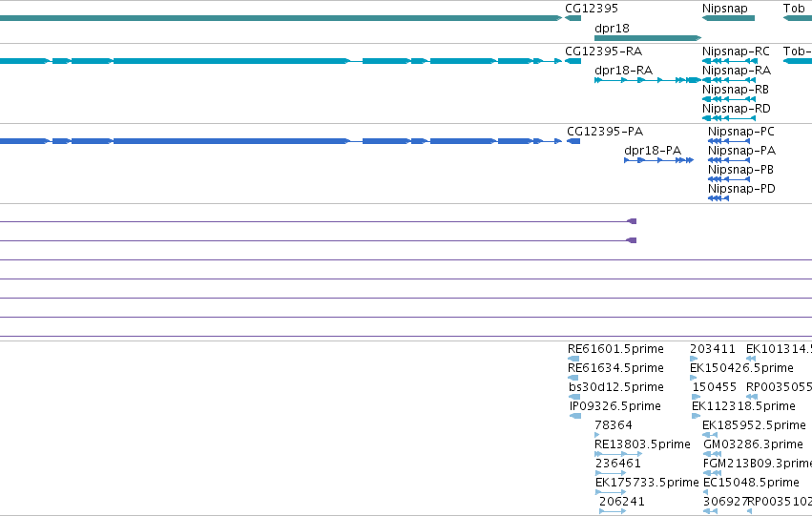Click EST EK185952.5prime label
This screenshot has width=812, height=516.
pos(754,425)
